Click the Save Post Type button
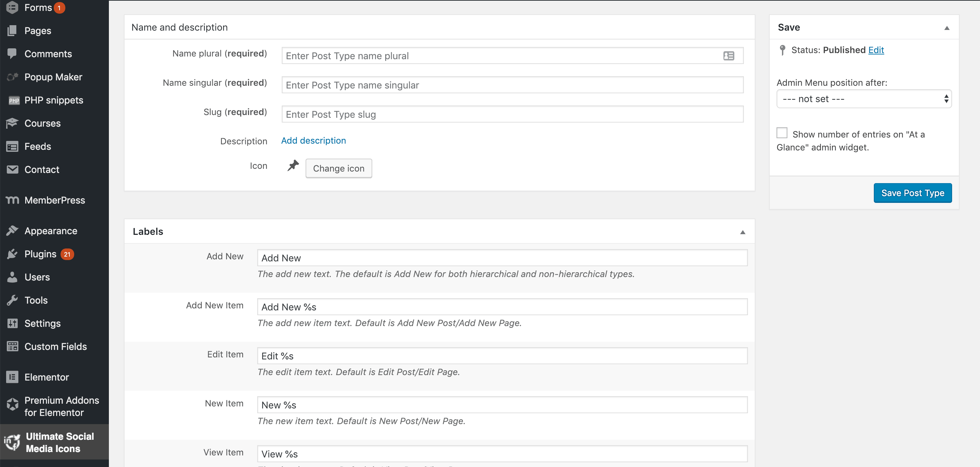 coord(913,193)
